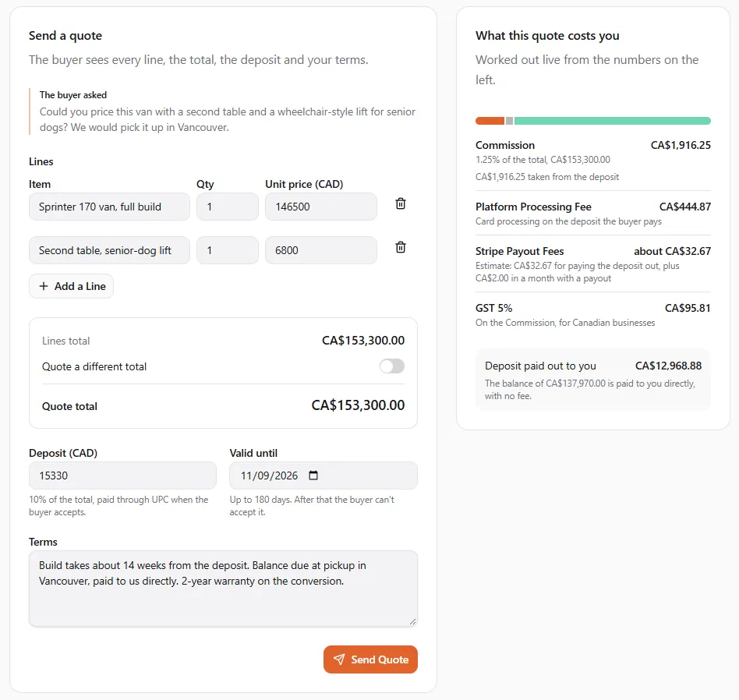Click the Lines total CA$153,300.00 value

tap(363, 341)
